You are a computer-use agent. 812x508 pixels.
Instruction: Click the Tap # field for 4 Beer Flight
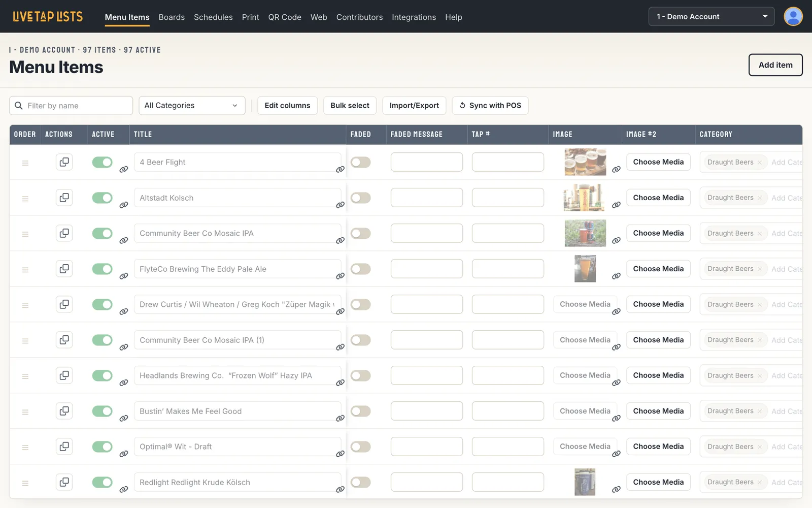pos(507,162)
